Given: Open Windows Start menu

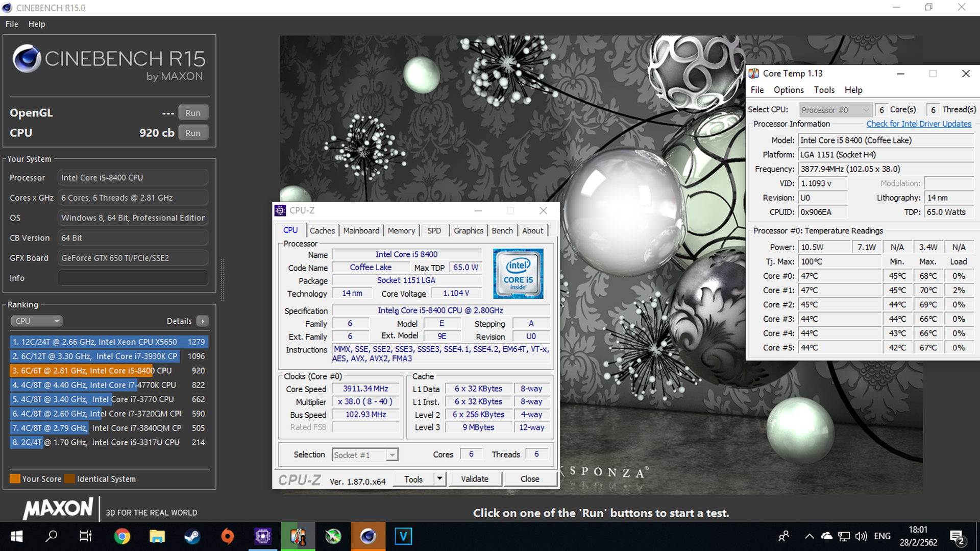Looking at the screenshot, I should [17, 536].
